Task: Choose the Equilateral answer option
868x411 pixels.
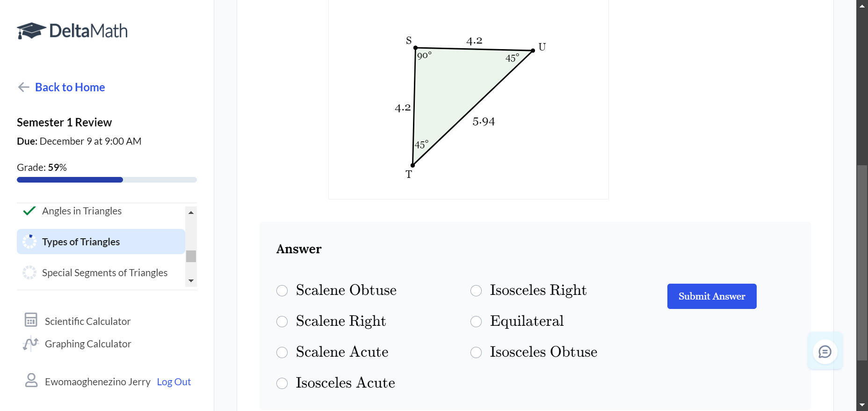Action: point(476,321)
